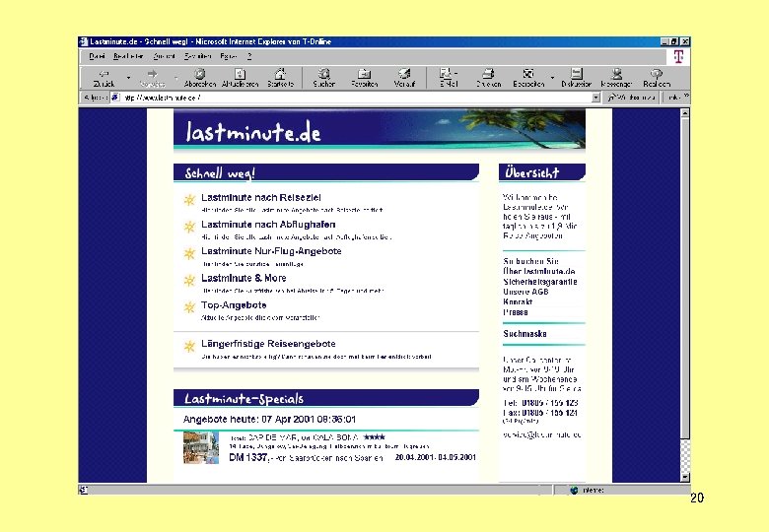Viewport: 769px width, 532px height.
Task: Click the Zurück back arrow button
Action: (104, 78)
